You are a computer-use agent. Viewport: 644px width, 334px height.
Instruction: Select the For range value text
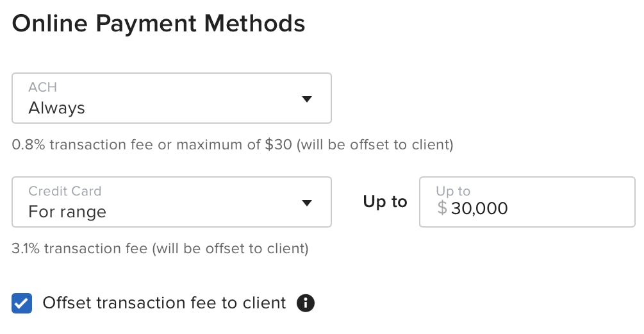(x=67, y=212)
